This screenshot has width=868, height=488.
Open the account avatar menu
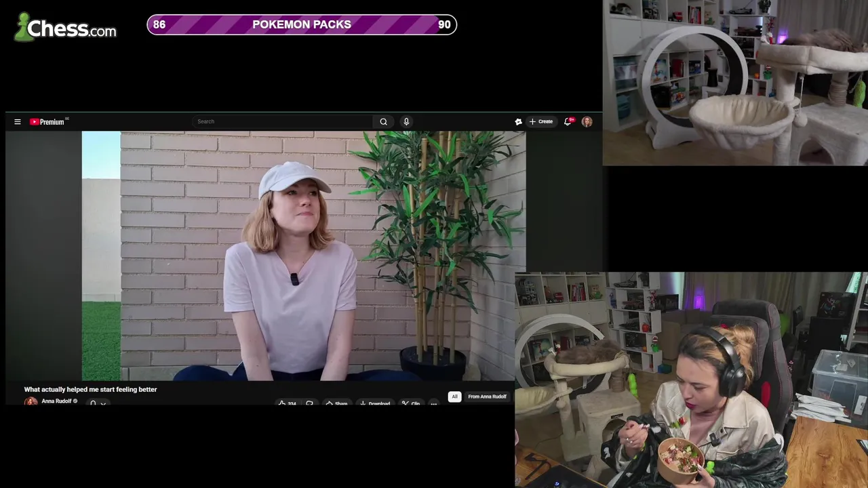[587, 121]
